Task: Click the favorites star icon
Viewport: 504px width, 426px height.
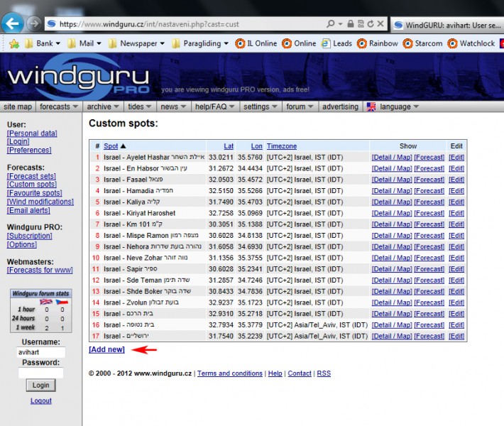Action: click(14, 43)
